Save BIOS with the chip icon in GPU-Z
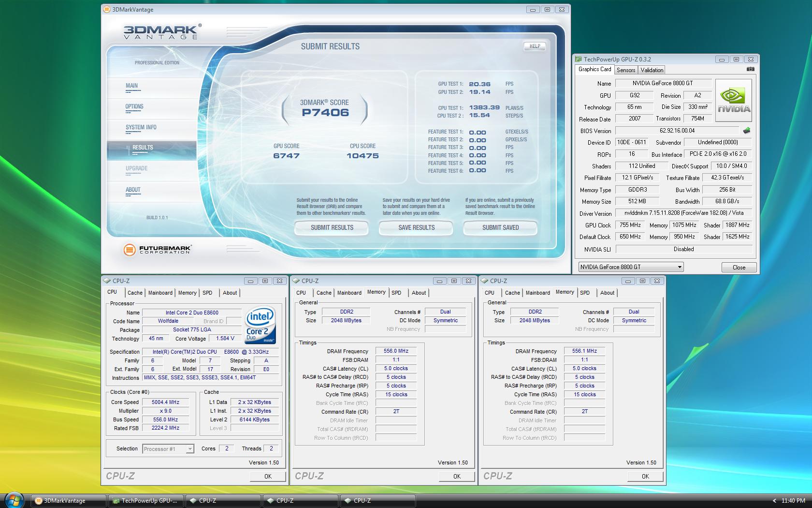 coord(747,131)
